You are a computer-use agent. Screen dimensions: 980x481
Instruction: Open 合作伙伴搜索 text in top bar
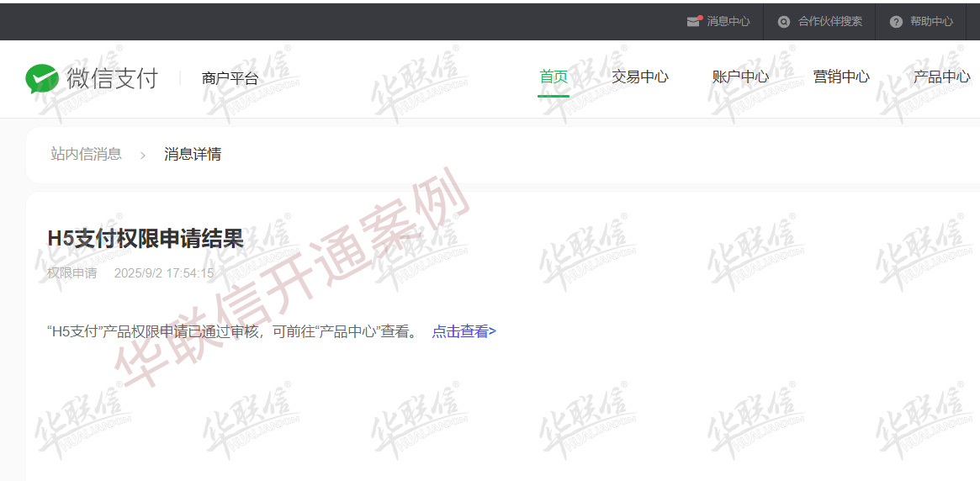point(829,22)
